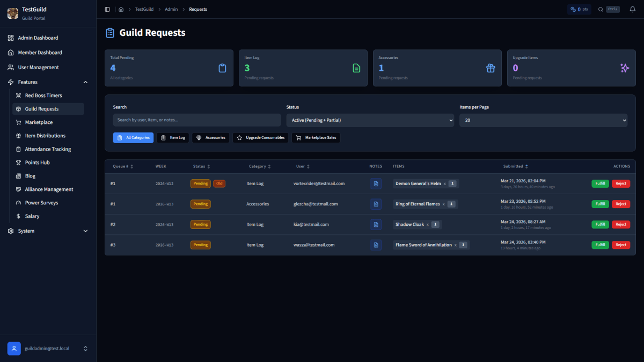Image resolution: width=644 pixels, height=362 pixels.
Task: Open the Status dropdown
Action: [x=370, y=120]
